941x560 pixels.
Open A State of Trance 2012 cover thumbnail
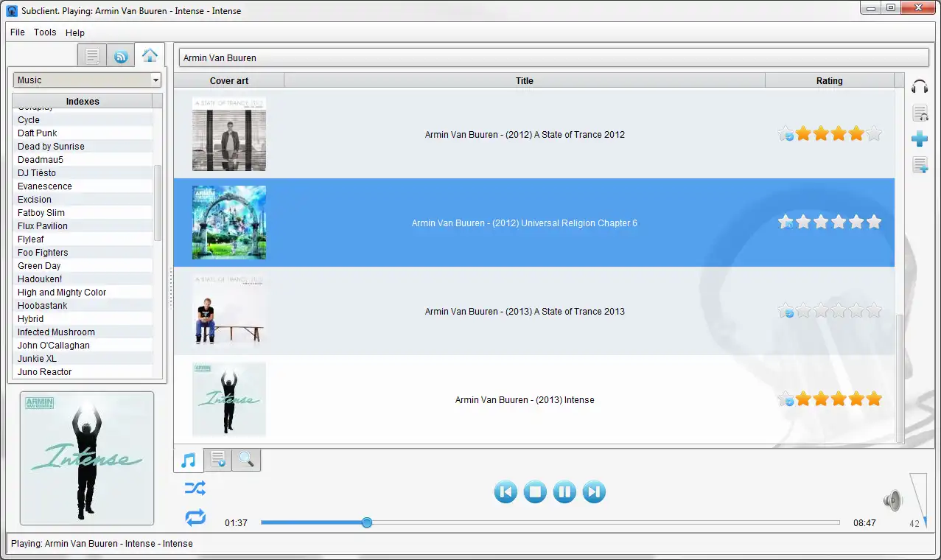tap(229, 134)
